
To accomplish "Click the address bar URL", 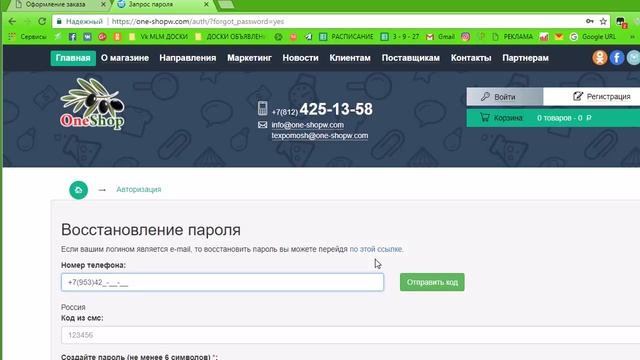I will tap(198, 21).
